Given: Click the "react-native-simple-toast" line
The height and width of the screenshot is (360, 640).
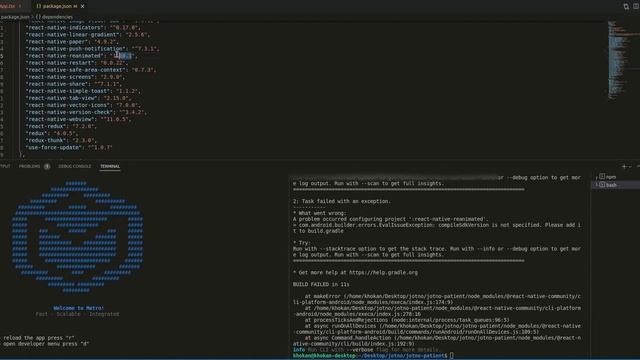Looking at the screenshot, I should pos(83,91).
